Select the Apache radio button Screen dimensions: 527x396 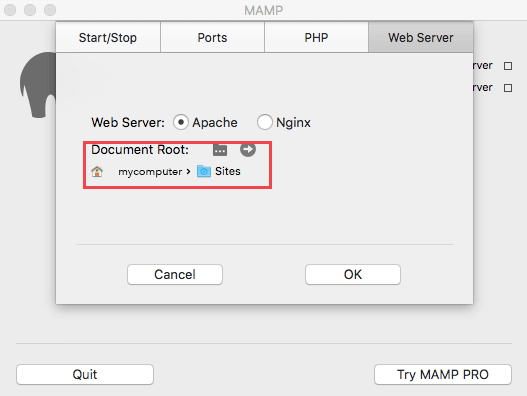(x=181, y=122)
